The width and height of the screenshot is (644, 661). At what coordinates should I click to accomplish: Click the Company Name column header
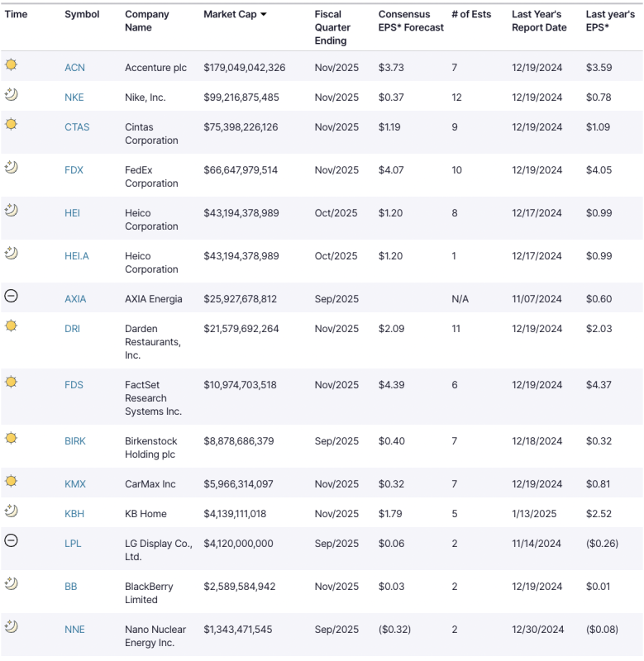click(147, 21)
